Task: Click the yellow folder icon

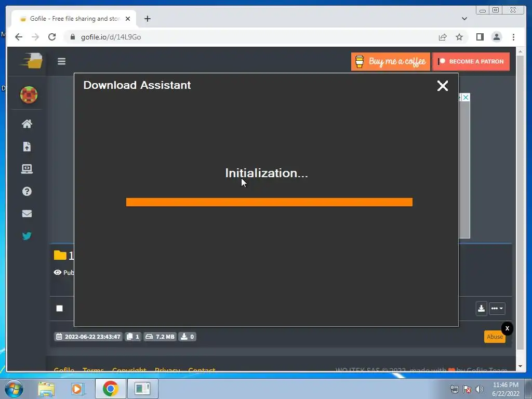Action: tap(60, 255)
